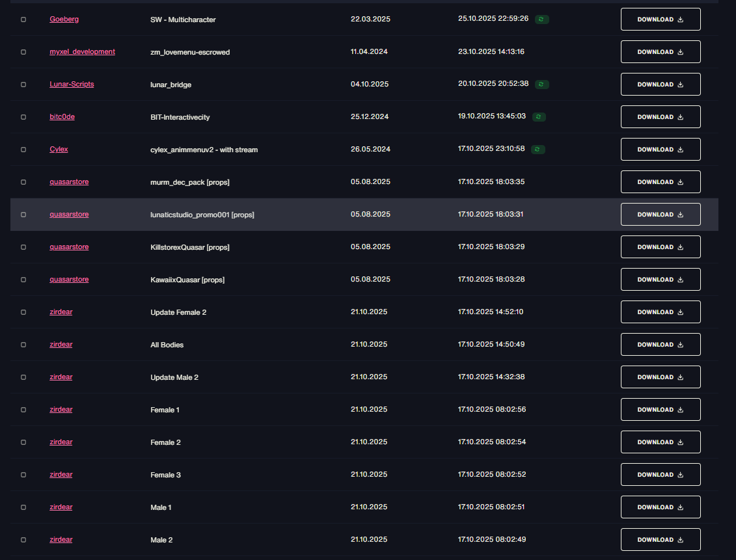Download the lunar_bridge asset
The width and height of the screenshot is (736, 560).
661,85
